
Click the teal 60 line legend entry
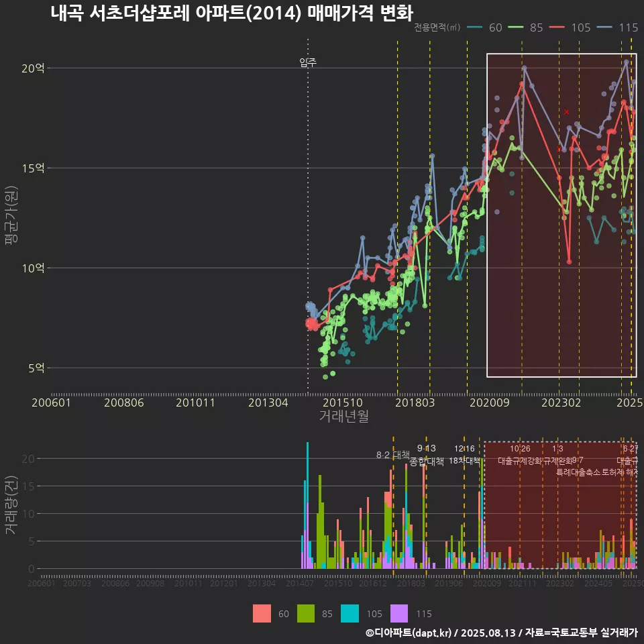point(484,28)
